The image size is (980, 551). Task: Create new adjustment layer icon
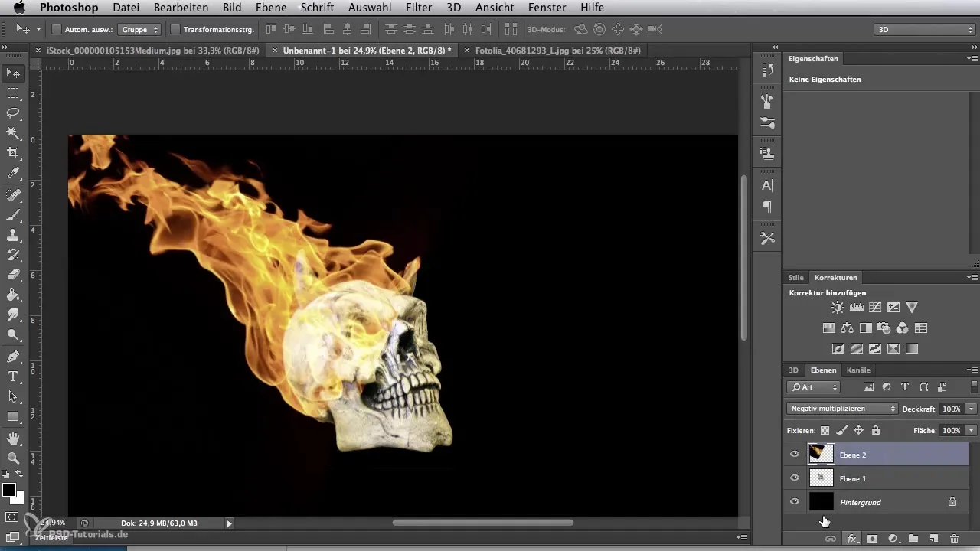pos(893,539)
